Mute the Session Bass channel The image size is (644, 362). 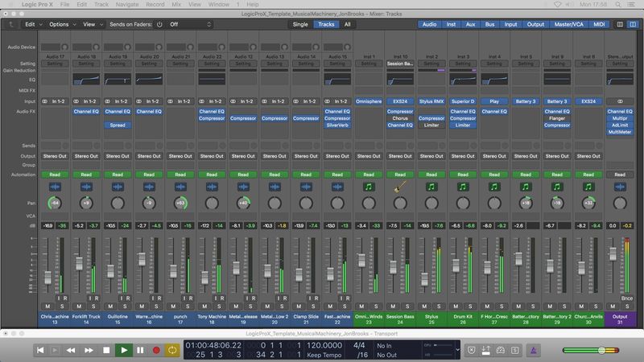point(393,306)
